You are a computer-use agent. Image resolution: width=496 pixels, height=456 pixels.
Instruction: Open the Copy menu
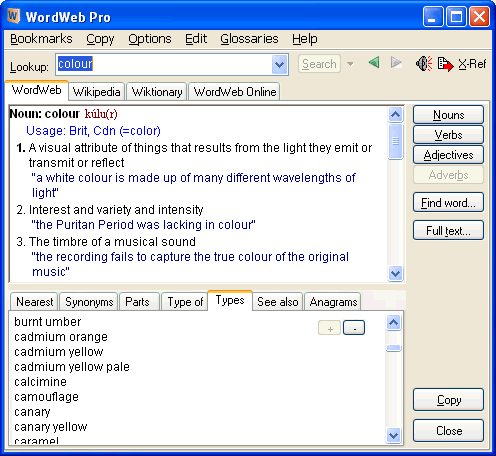pyautogui.click(x=100, y=39)
